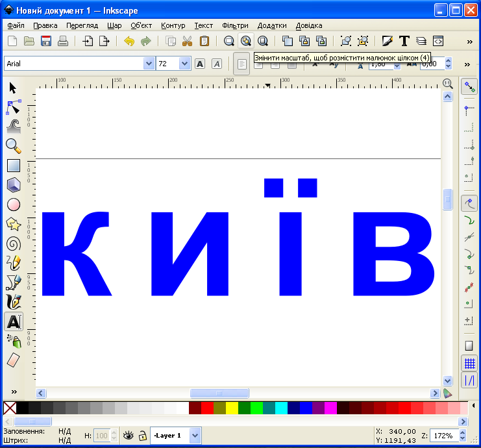Open the Fill and Stroke dialog

388,41
